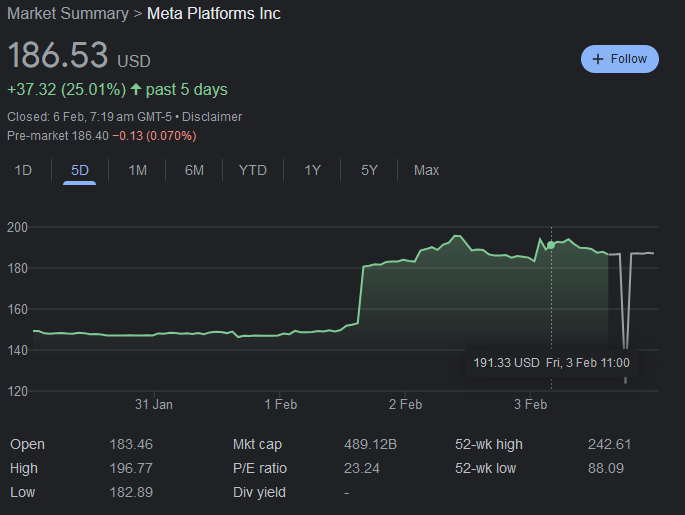The height and width of the screenshot is (515, 685).
Task: Click the Follow button
Action: [x=619, y=59]
